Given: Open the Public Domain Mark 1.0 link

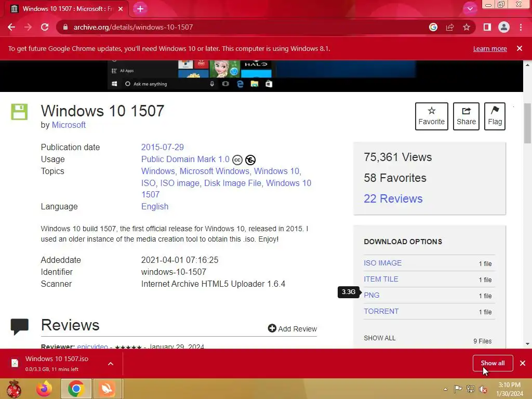Looking at the screenshot, I should [185, 159].
